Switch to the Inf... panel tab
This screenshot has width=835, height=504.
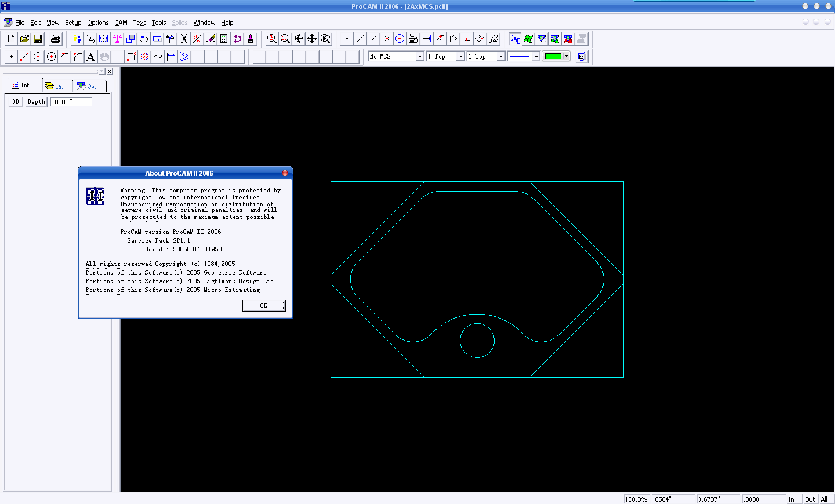pos(24,85)
